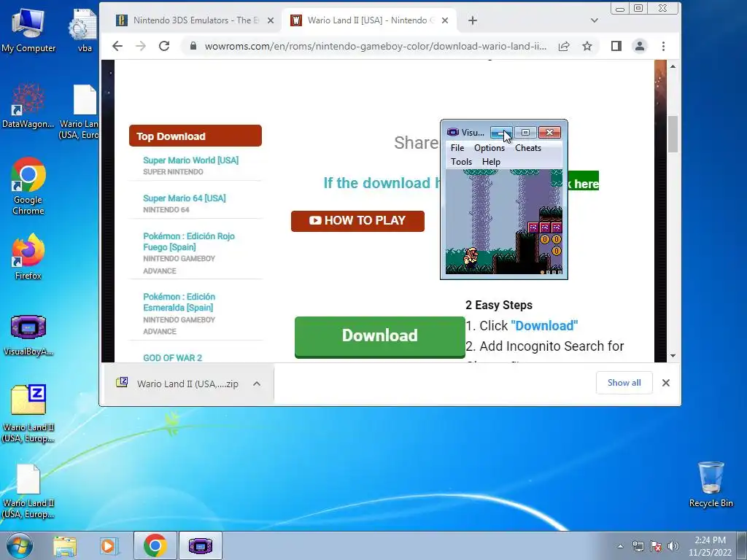The width and height of the screenshot is (747, 560).
Task: Click VisualBoyAdvance title bar icon
Action: (x=452, y=133)
